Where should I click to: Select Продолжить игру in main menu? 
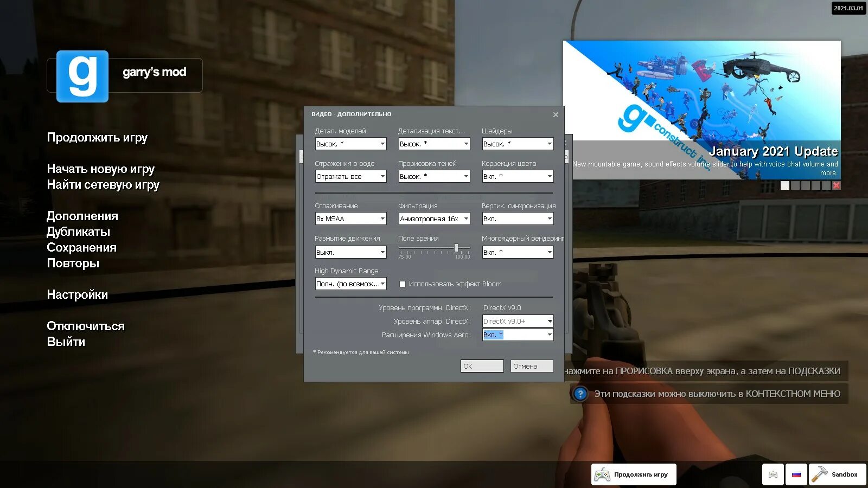coord(97,138)
